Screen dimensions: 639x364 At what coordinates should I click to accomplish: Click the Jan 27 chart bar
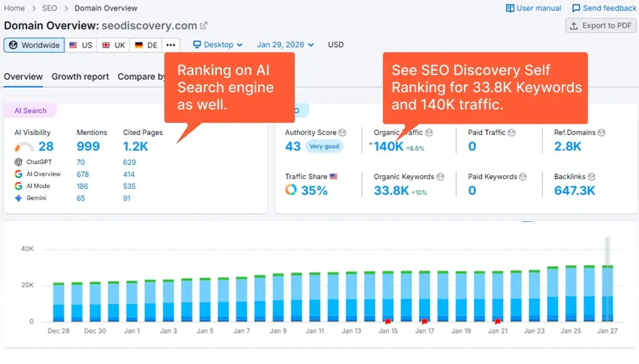[608, 293]
